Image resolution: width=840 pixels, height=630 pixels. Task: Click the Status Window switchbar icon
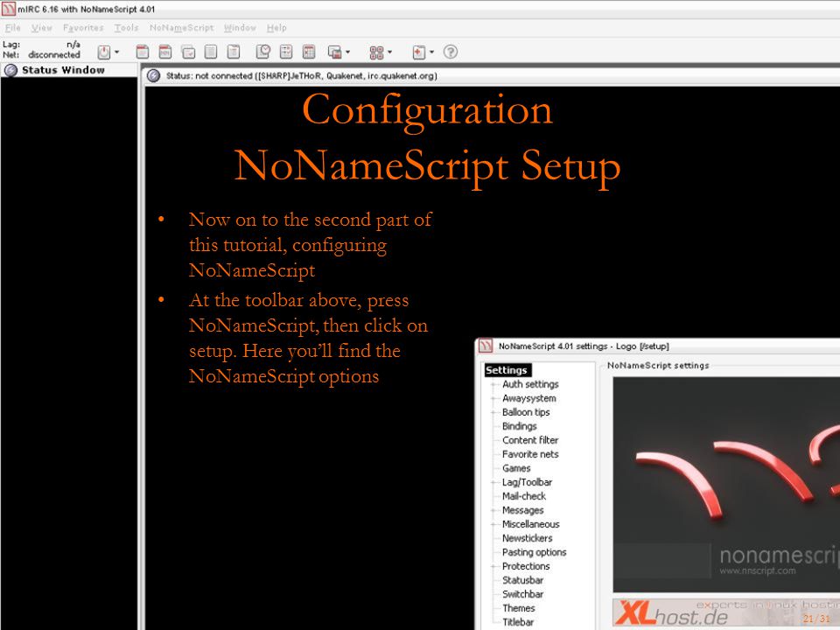point(10,70)
